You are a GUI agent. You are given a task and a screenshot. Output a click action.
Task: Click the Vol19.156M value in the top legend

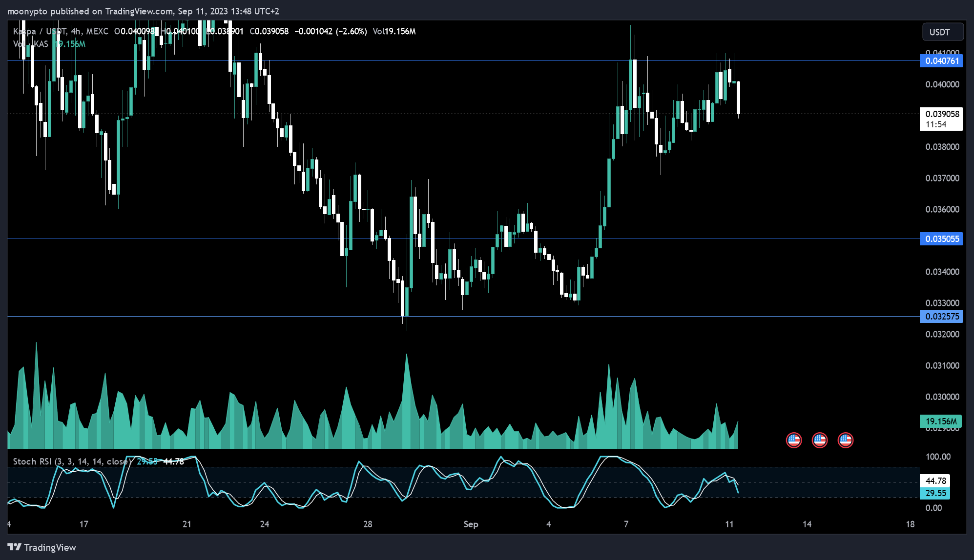(394, 31)
